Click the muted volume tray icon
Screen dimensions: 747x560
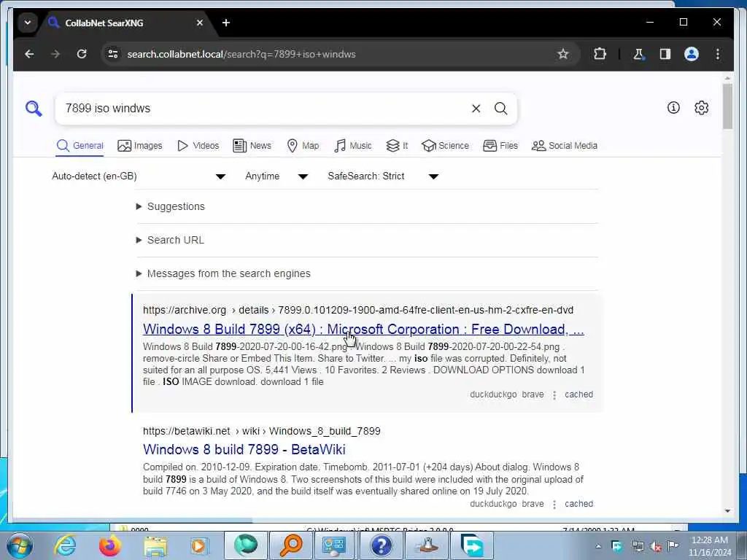click(x=657, y=546)
